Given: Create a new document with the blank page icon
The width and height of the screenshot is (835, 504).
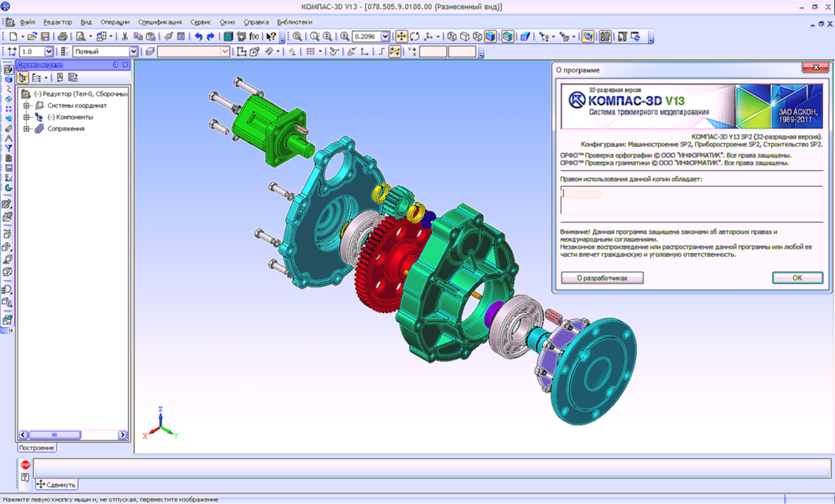Looking at the screenshot, I should (13, 36).
